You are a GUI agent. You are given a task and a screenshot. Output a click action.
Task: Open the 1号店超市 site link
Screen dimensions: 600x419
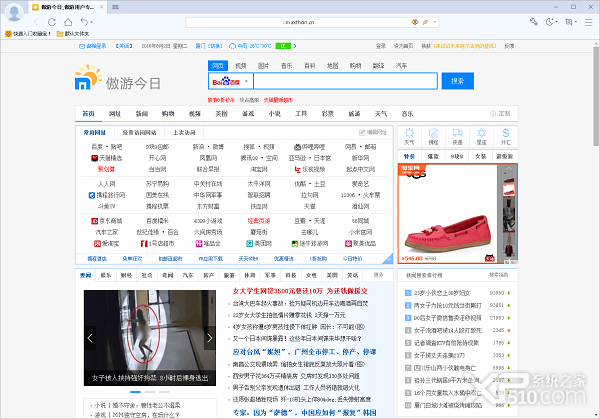pyautogui.click(x=157, y=243)
